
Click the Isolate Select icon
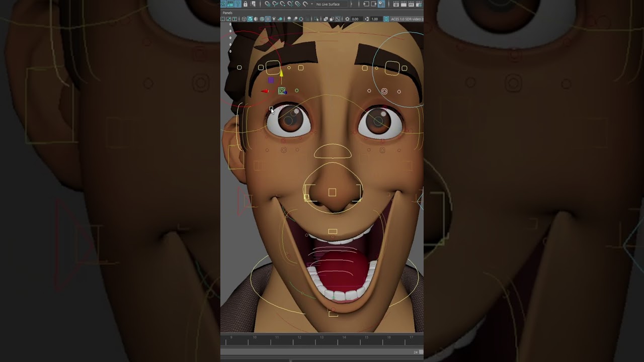point(316,19)
